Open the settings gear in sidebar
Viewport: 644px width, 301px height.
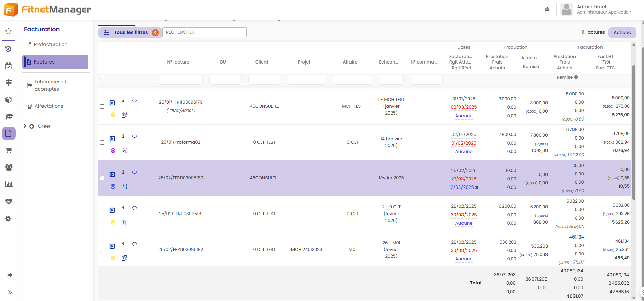click(9, 219)
